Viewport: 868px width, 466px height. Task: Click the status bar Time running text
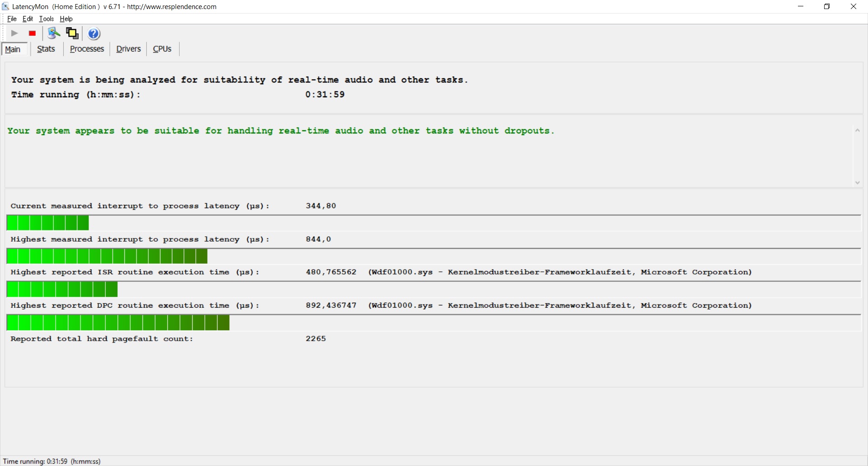[x=52, y=461]
